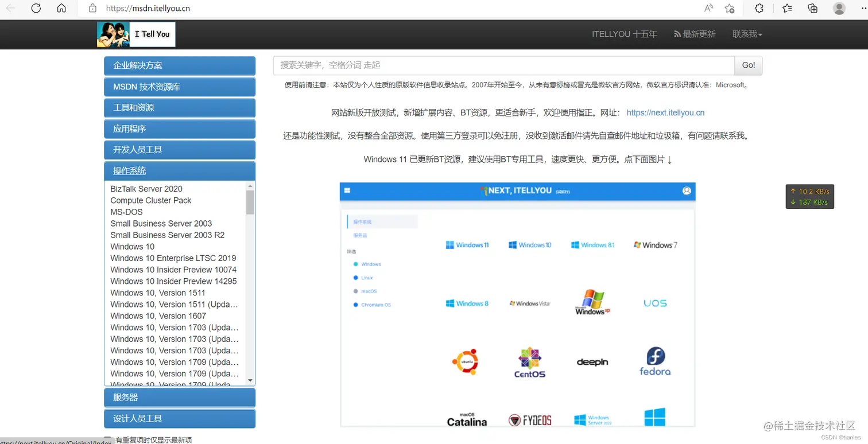This screenshot has width=868, height=444.
Task: Expand the 企业解决方案 category
Action: tap(180, 65)
